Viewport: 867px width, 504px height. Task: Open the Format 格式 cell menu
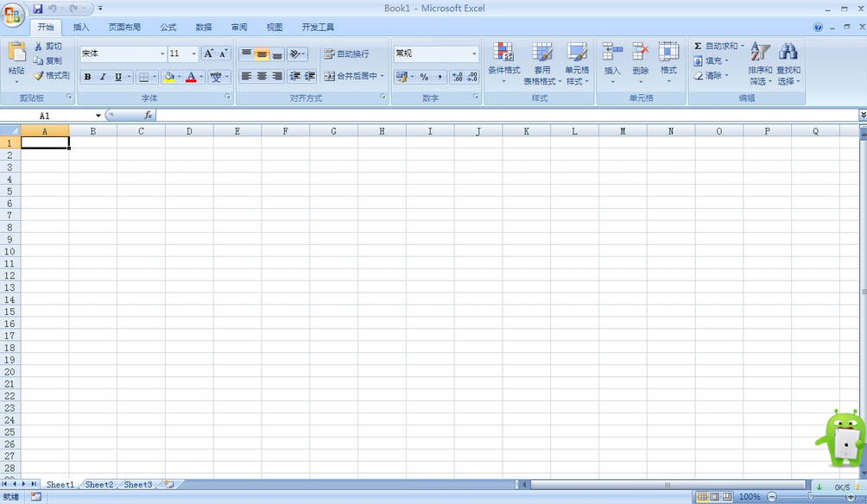[x=668, y=63]
